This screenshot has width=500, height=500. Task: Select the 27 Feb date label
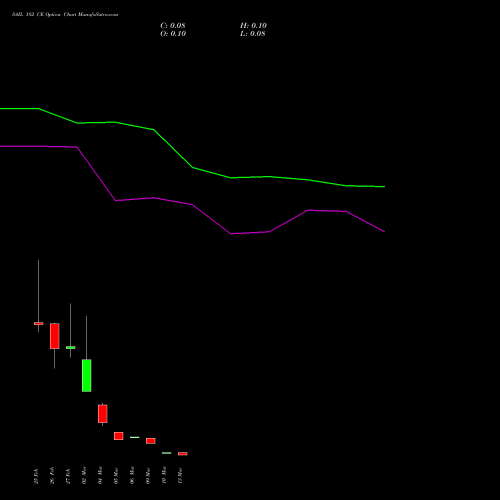[68, 476]
